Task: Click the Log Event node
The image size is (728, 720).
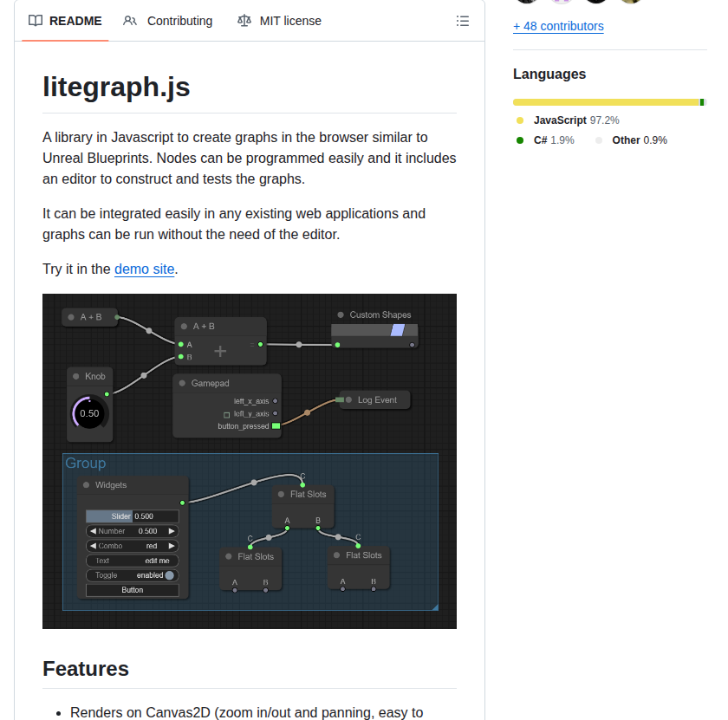Action: (375, 400)
